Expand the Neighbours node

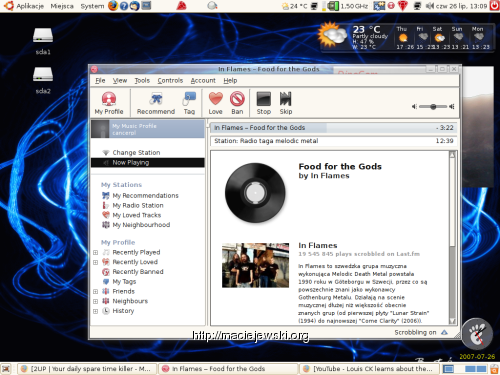tap(95, 301)
